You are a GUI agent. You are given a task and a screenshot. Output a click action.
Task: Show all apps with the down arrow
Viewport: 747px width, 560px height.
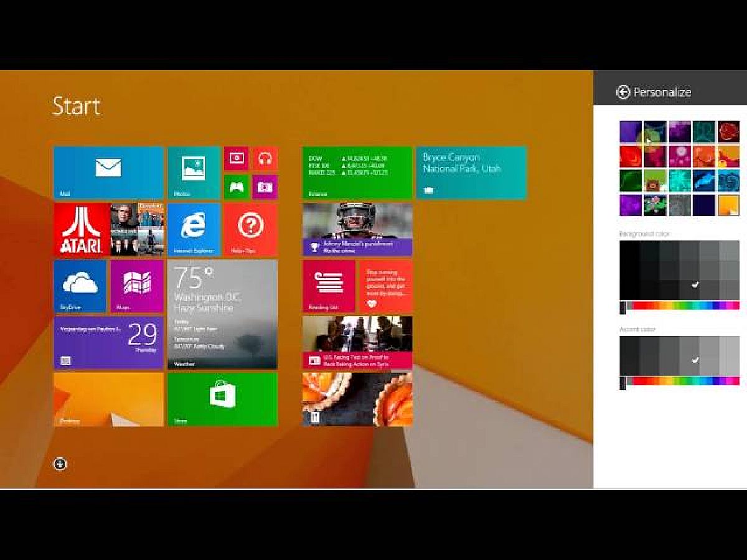click(x=60, y=464)
